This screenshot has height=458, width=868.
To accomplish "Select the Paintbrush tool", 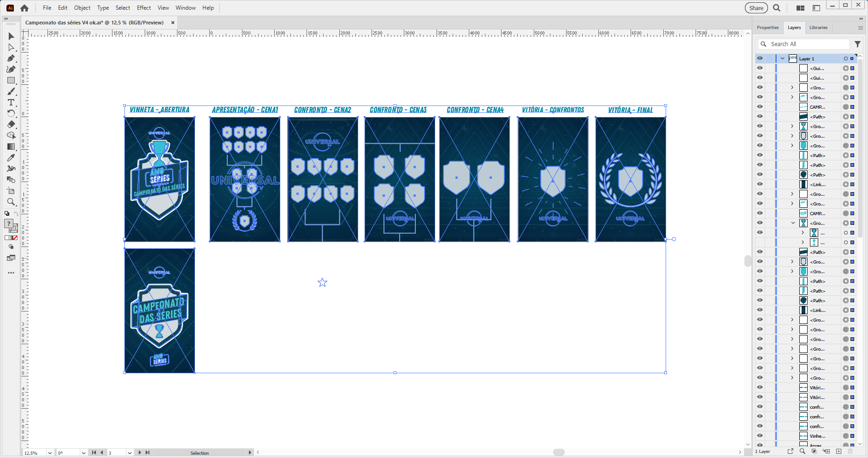I will 11,91.
